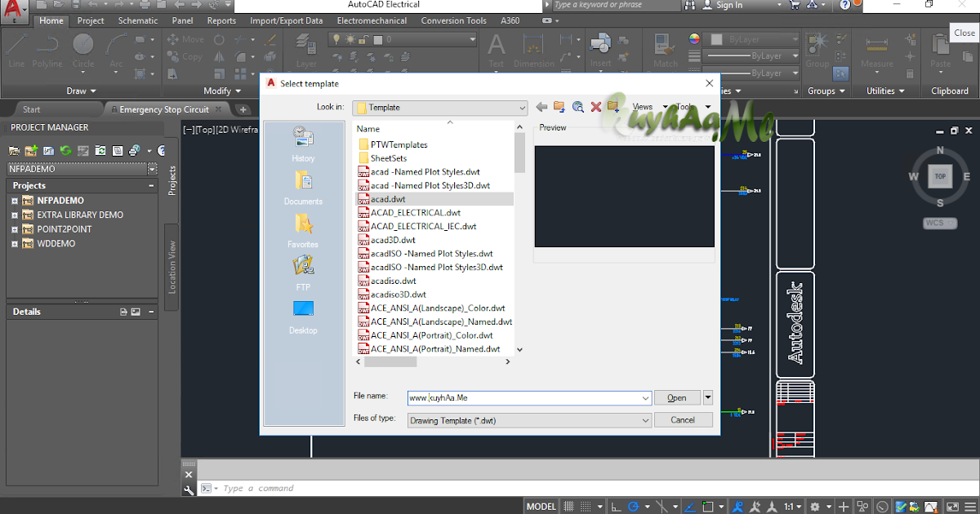Expand the EXTRA LIBRARY DEMO project node

[15, 215]
